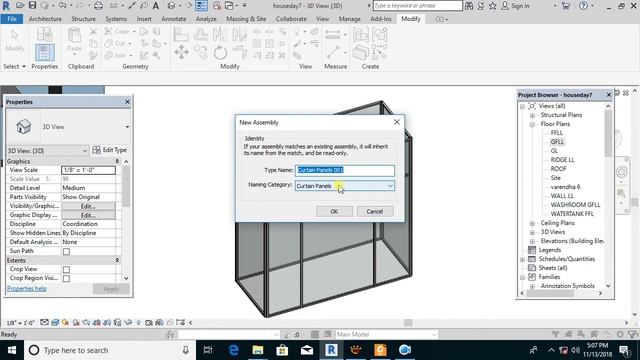Image resolution: width=640 pixels, height=360 pixels.
Task: Switch to the Annotate ribbon tab
Action: (173, 19)
